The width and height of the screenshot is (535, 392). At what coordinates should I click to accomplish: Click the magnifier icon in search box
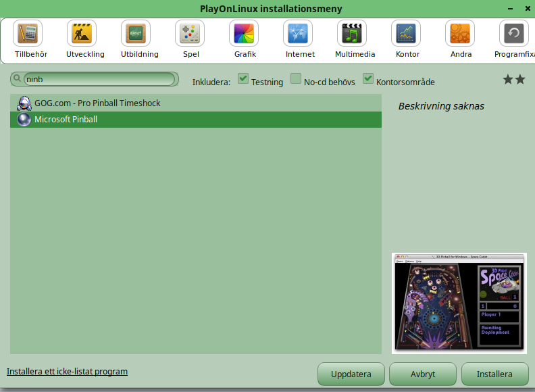point(17,78)
